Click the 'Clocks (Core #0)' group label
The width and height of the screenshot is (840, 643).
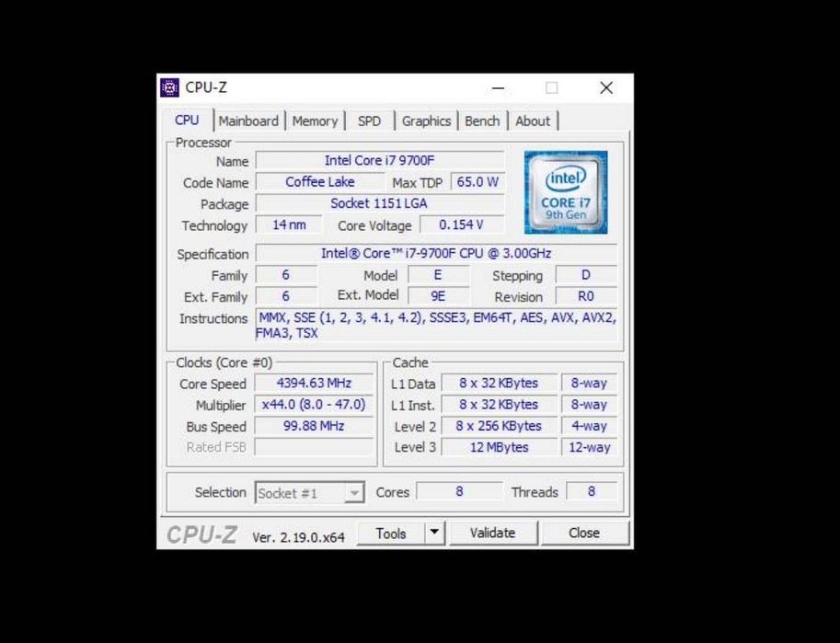224,362
